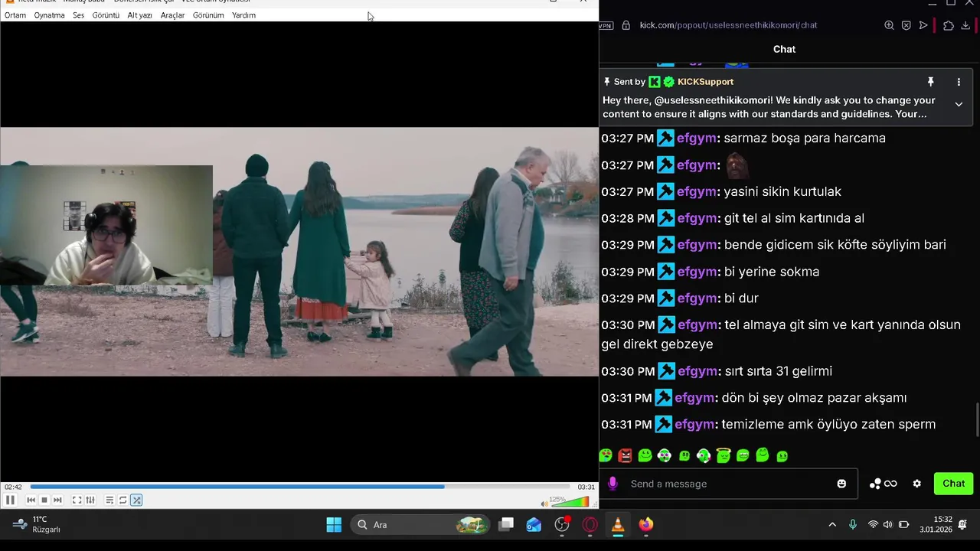Image resolution: width=980 pixels, height=551 pixels.
Task: Toggle VLC loop repeat mode
Action: pyautogui.click(x=122, y=500)
